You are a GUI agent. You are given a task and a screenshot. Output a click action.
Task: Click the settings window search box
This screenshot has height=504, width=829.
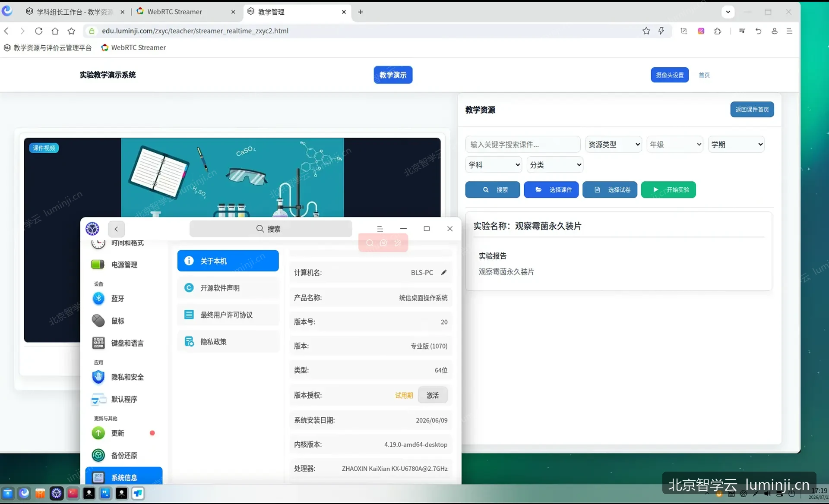coord(271,229)
